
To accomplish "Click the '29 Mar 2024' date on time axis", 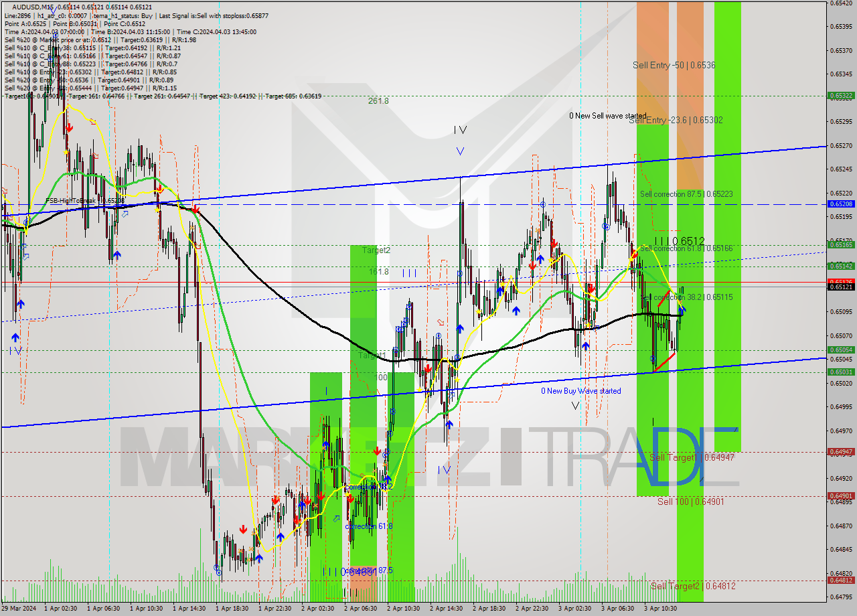I will point(19,609).
